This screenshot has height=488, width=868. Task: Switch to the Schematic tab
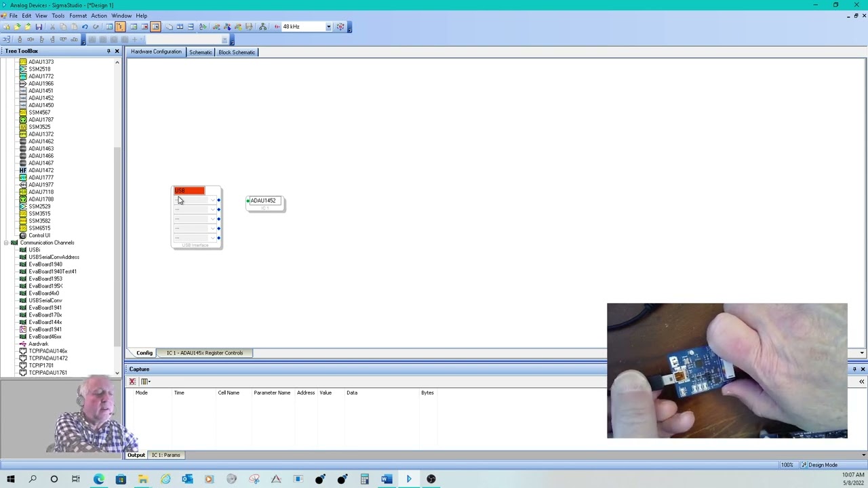[200, 52]
